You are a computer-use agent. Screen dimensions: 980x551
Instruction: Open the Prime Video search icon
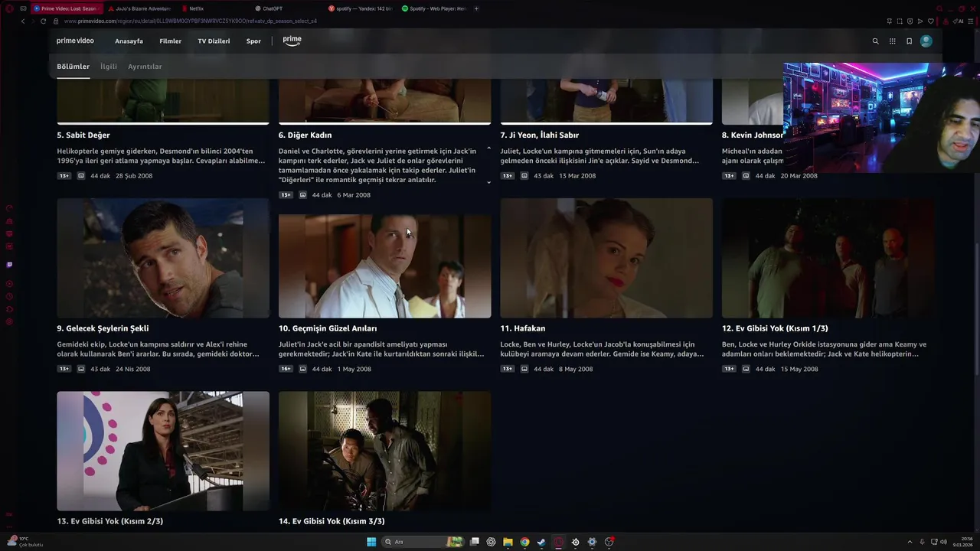pos(875,41)
